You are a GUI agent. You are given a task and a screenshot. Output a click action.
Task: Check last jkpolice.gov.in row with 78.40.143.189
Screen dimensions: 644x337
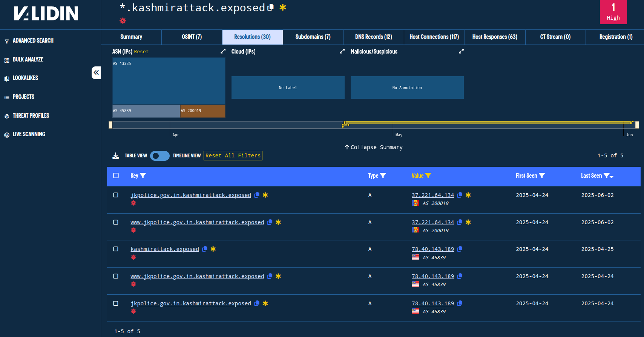coord(116,303)
